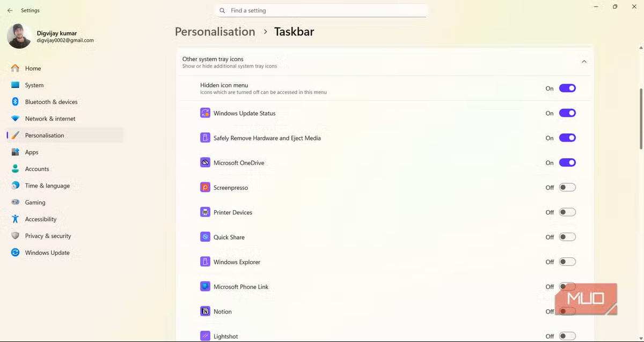
Task: Click the Notion app icon
Action: pyautogui.click(x=205, y=311)
